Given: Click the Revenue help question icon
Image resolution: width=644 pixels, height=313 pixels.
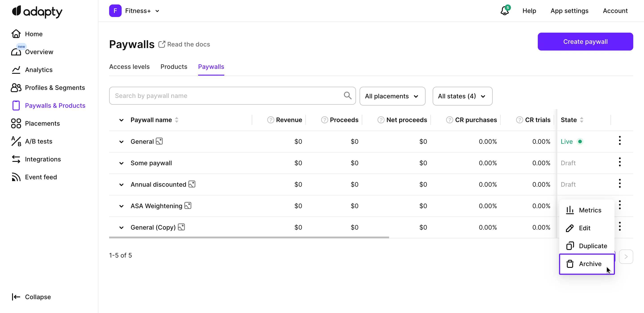Looking at the screenshot, I should [270, 120].
